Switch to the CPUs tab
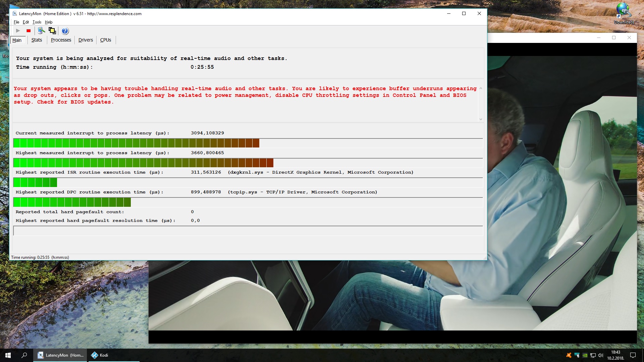The height and width of the screenshot is (362, 644). (105, 40)
